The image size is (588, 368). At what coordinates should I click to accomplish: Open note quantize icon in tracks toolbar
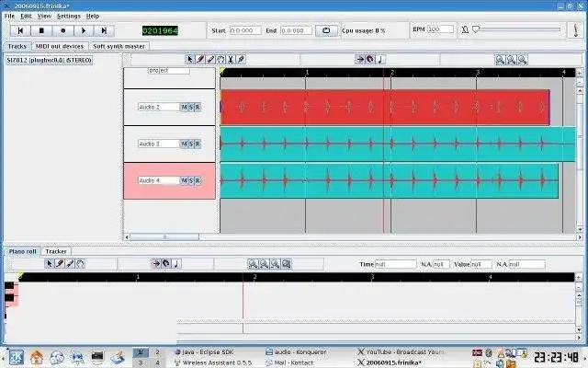[380, 59]
